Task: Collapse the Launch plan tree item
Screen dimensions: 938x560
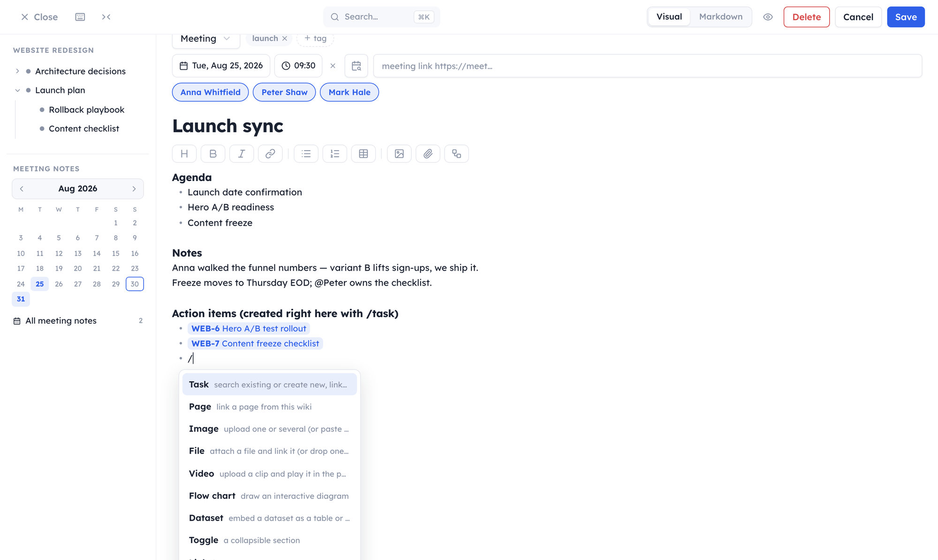Action: click(x=17, y=91)
